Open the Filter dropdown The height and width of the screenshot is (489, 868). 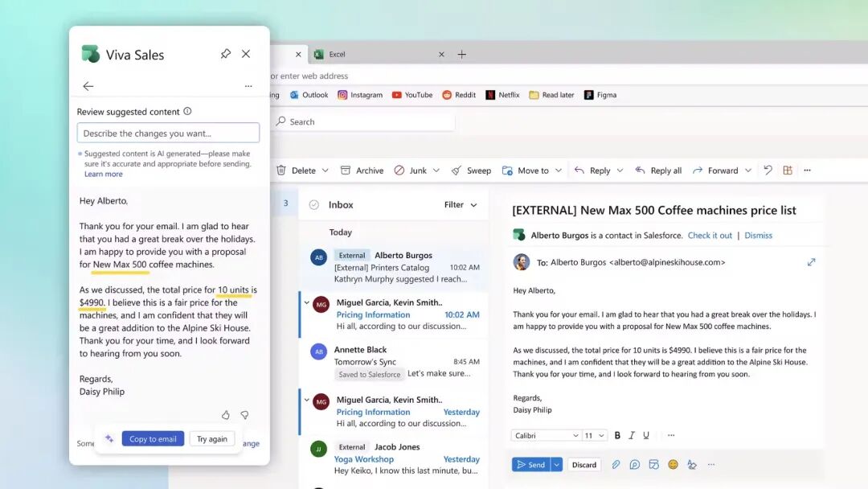tap(460, 205)
